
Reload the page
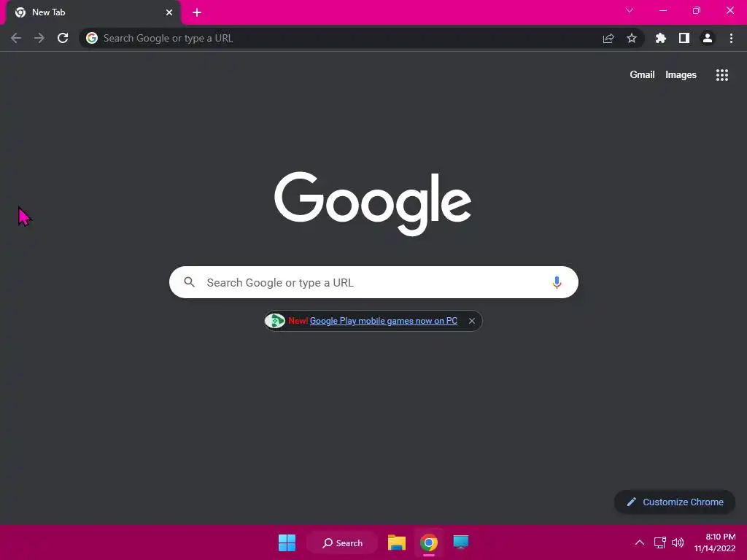[63, 38]
